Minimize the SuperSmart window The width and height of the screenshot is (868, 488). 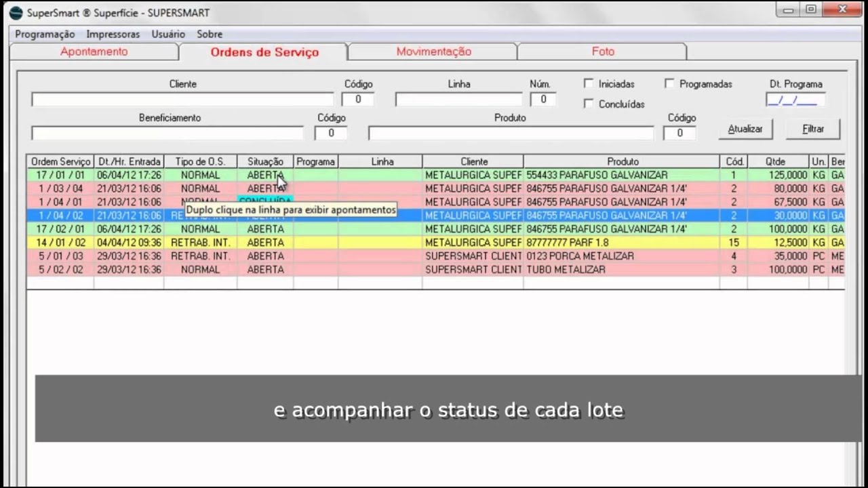click(x=788, y=10)
